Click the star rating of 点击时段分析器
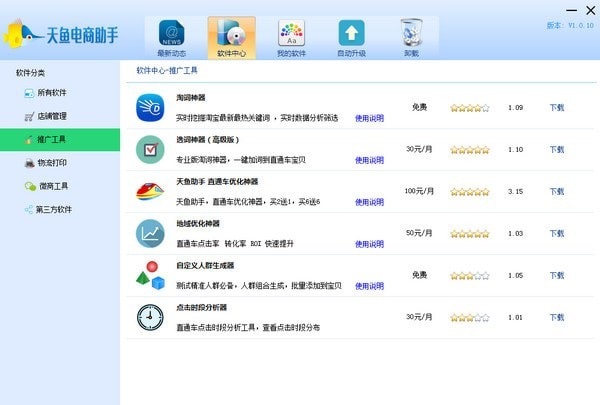The image size is (600, 405). click(470, 318)
